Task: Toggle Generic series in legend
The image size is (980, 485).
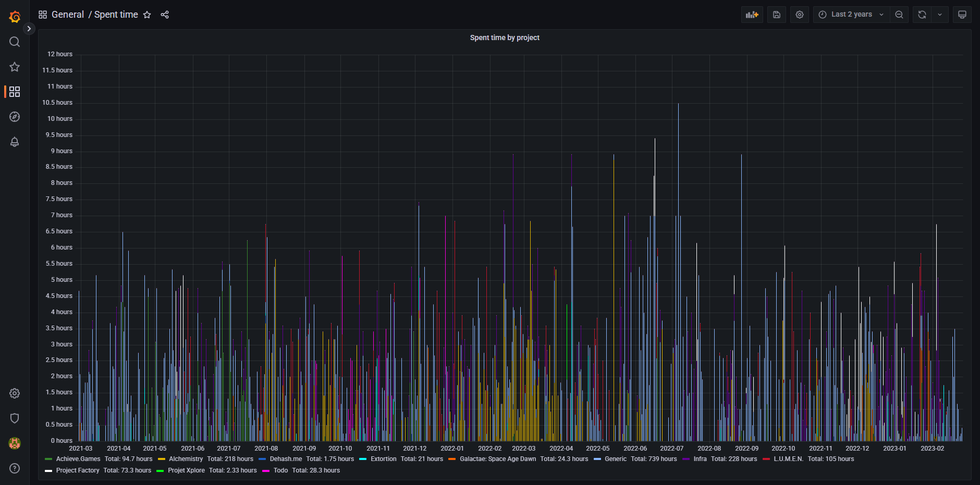Action: click(616, 459)
